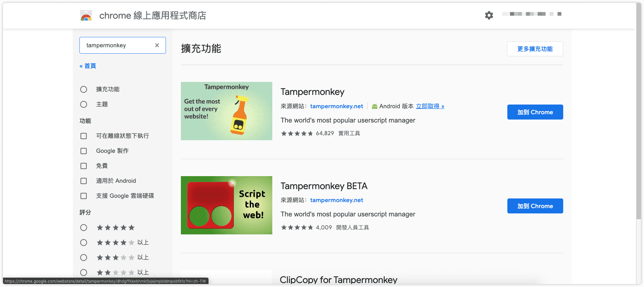Click the page vertical scrollbar
This screenshot has width=644, height=287.
tap(638, 111)
